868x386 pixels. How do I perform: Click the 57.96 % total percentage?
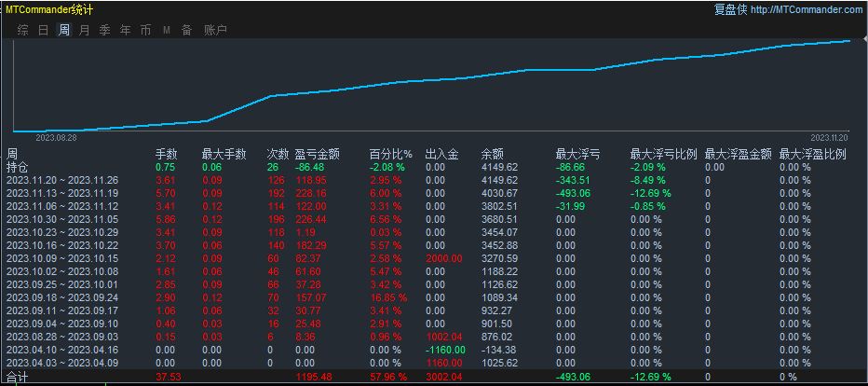[x=388, y=377]
